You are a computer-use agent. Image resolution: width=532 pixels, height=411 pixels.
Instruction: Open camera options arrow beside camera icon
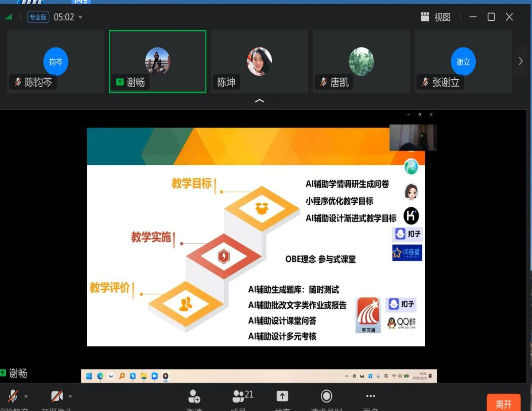(70, 396)
